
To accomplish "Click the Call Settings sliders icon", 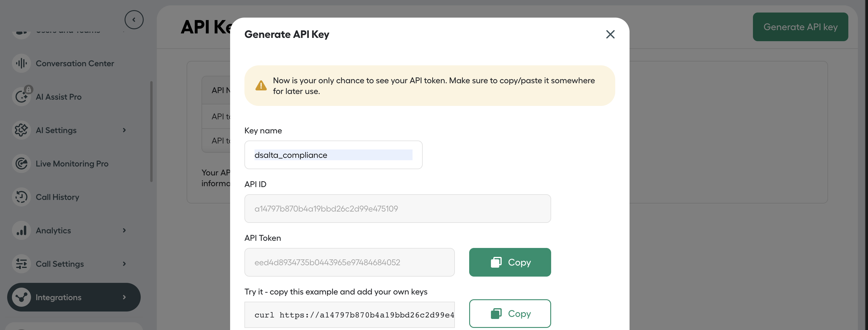I will (21, 263).
